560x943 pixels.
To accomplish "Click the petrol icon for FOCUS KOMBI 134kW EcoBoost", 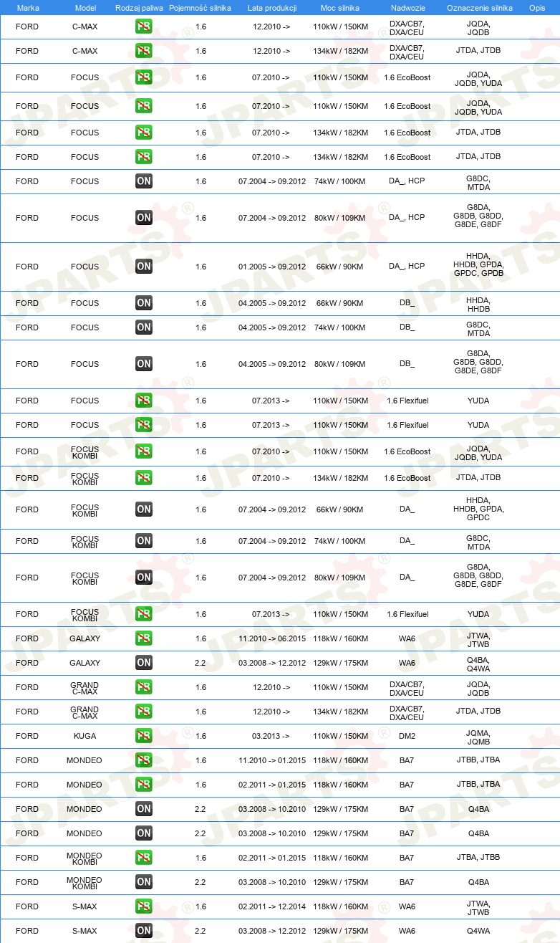I will coord(144,478).
